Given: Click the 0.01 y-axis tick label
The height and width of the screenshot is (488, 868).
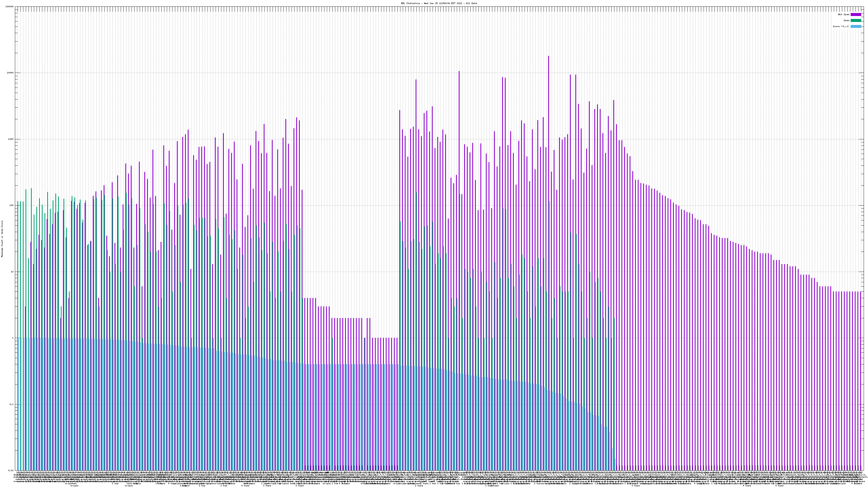Looking at the screenshot, I should pos(11,470).
